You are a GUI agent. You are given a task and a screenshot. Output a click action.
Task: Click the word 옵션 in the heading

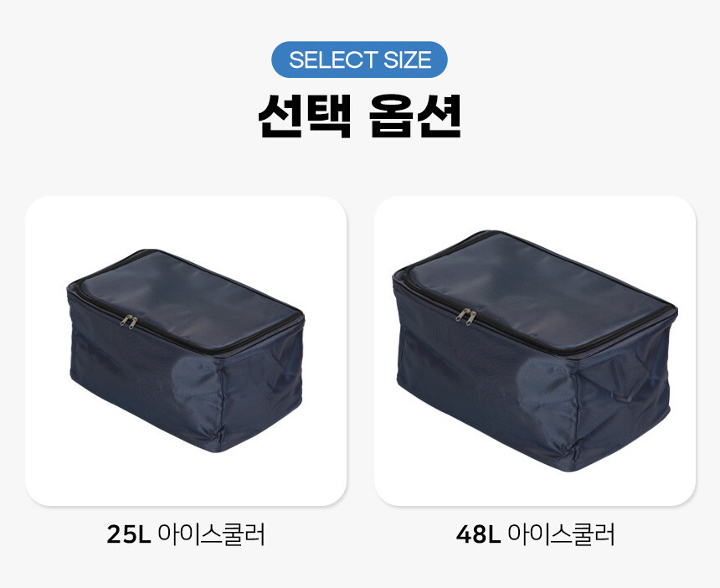coord(415,116)
